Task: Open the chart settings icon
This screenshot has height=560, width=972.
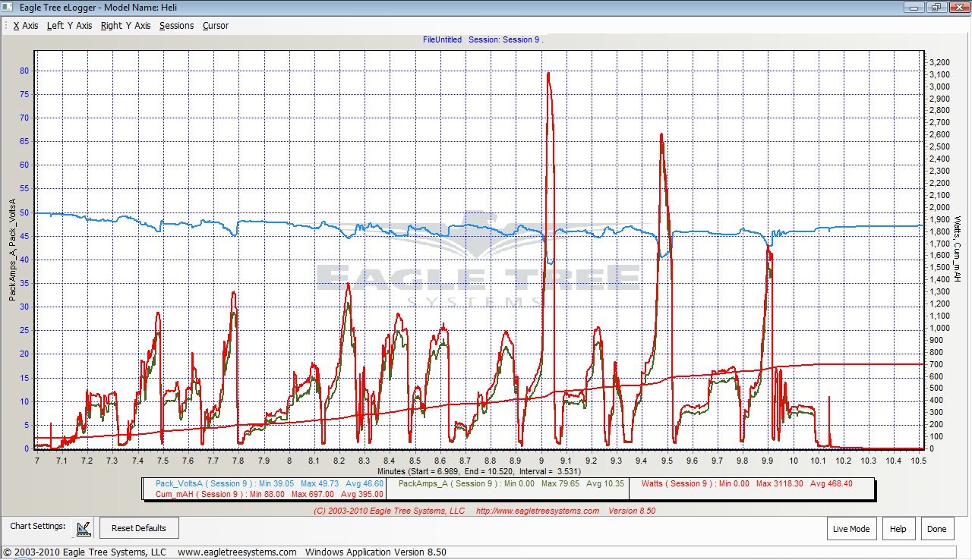Action: tap(84, 527)
